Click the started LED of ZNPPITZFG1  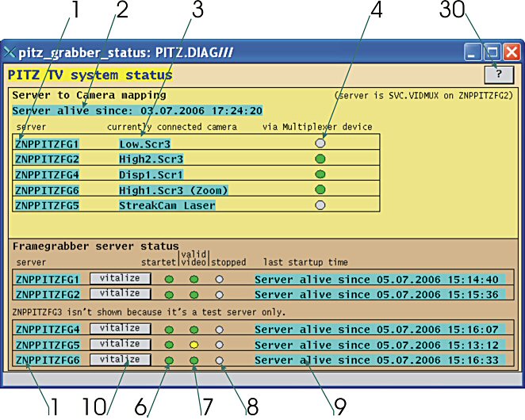click(x=170, y=279)
